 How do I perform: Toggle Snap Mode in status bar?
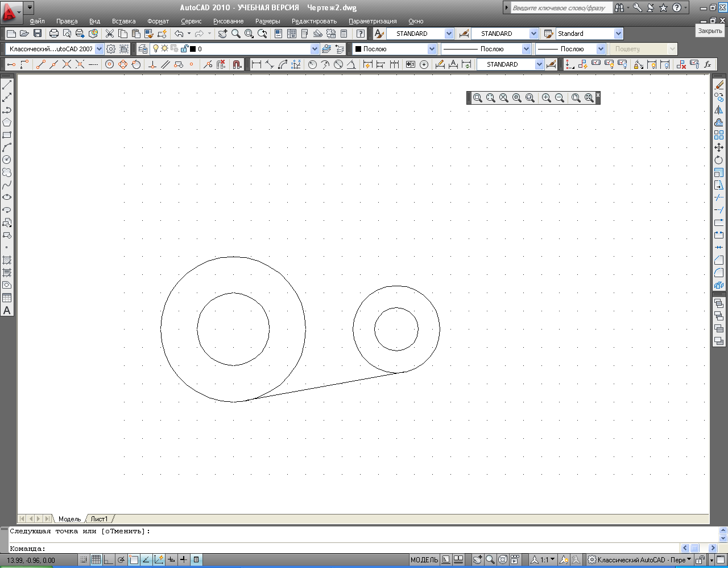[84, 560]
